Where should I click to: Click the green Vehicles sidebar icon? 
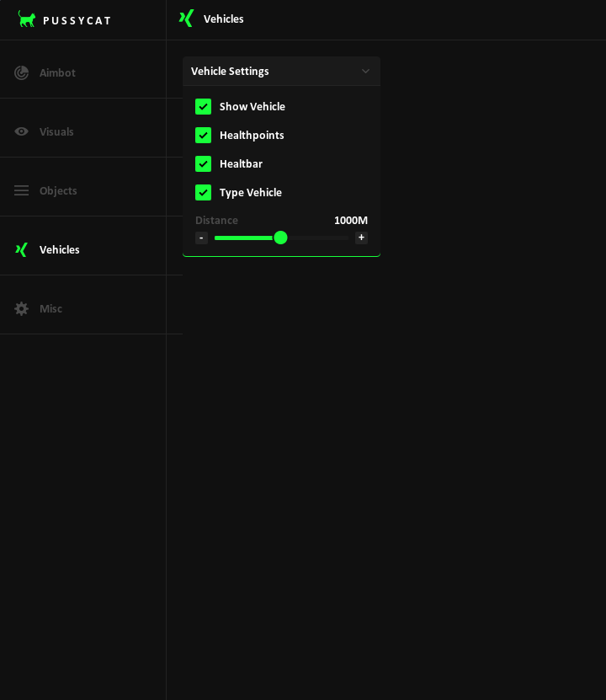click(x=21, y=249)
